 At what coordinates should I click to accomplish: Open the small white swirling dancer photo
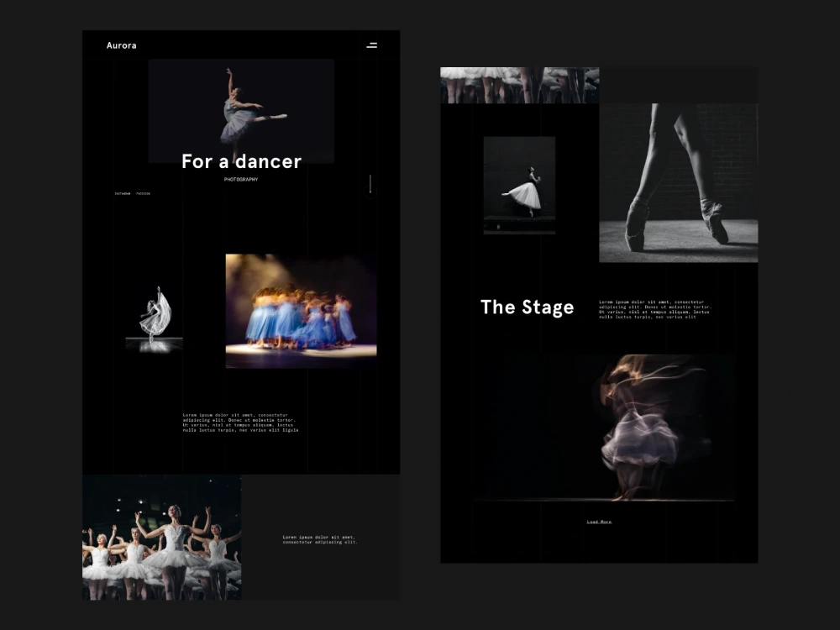155,319
